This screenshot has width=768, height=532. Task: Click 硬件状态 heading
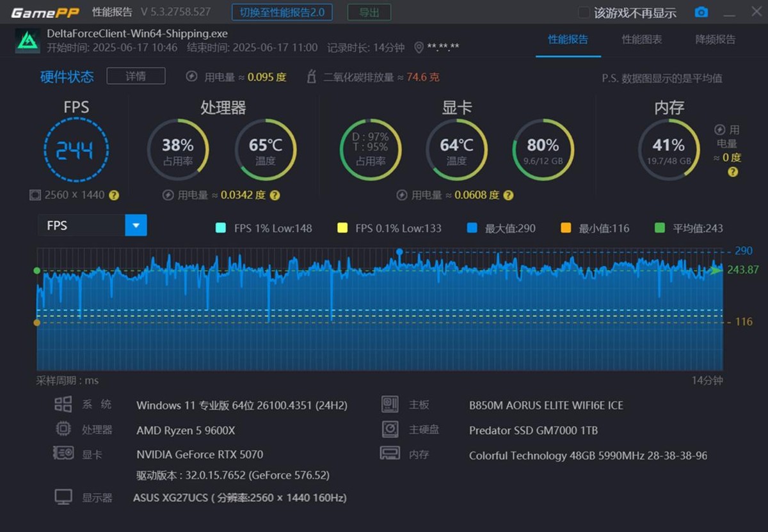click(x=67, y=77)
